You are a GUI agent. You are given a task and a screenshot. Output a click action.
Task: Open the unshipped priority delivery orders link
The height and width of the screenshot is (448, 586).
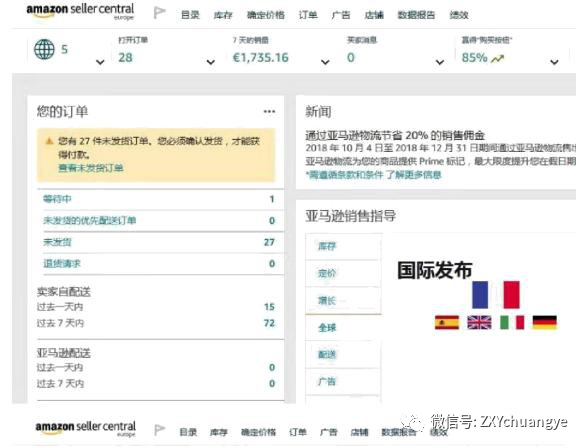coord(89,220)
